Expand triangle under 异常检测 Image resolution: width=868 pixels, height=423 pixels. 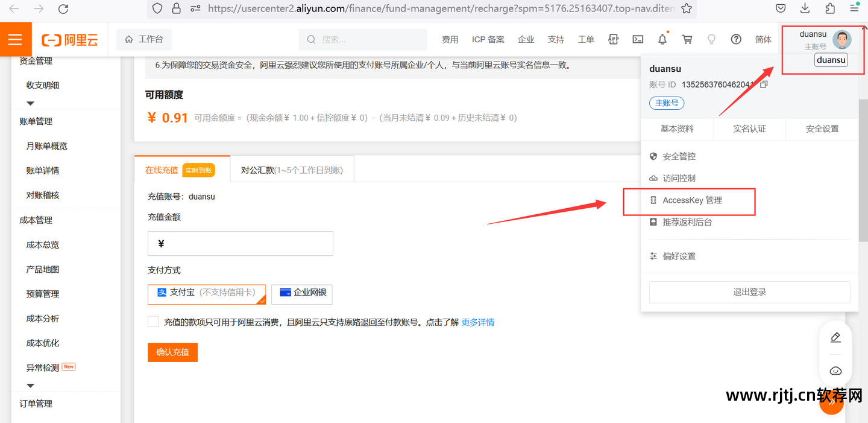[x=31, y=386]
